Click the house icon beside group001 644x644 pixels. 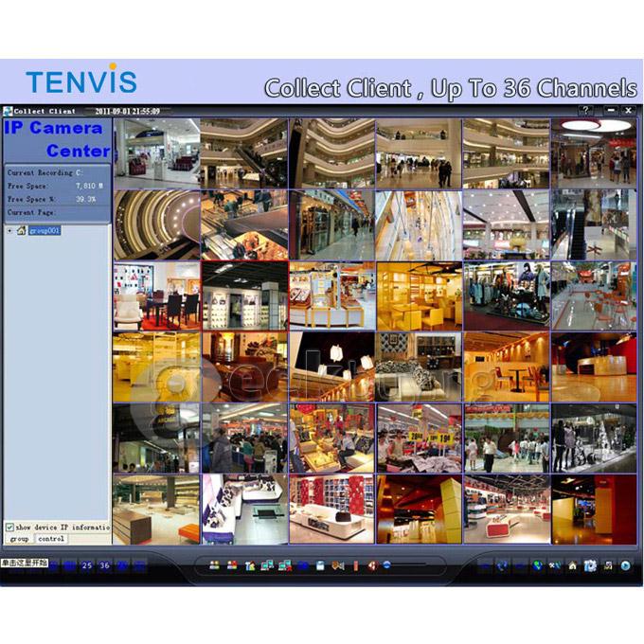click(22, 230)
